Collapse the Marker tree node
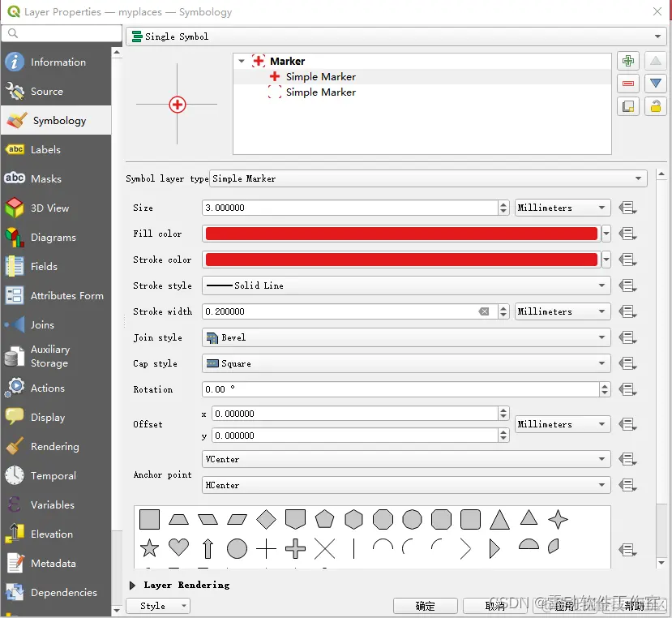The width and height of the screenshot is (672, 618). coord(242,62)
